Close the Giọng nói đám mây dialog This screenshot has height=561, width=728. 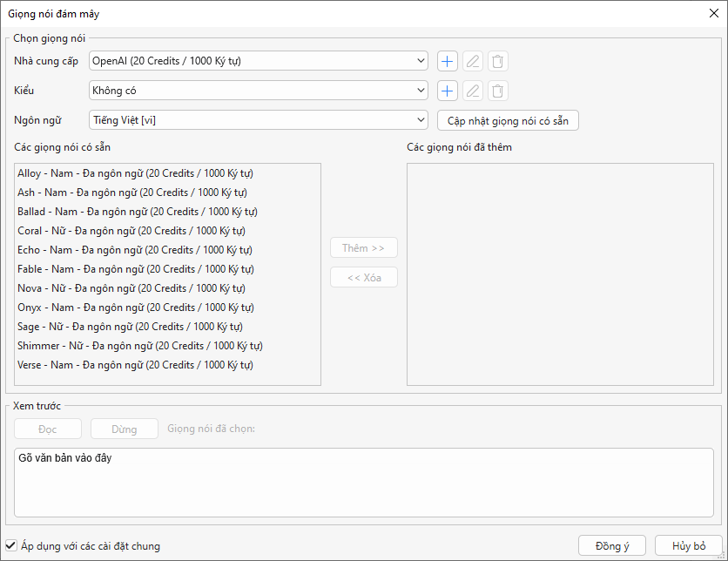(713, 13)
